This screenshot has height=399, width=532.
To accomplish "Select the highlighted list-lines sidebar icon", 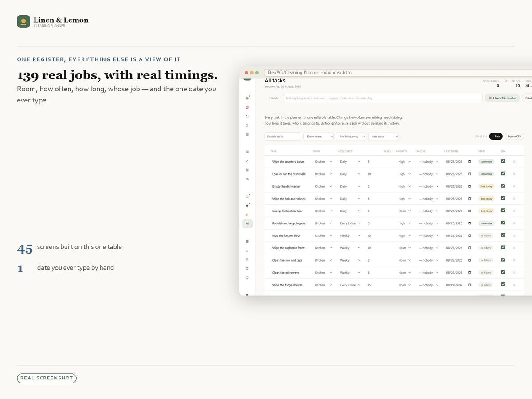I will 247,224.
